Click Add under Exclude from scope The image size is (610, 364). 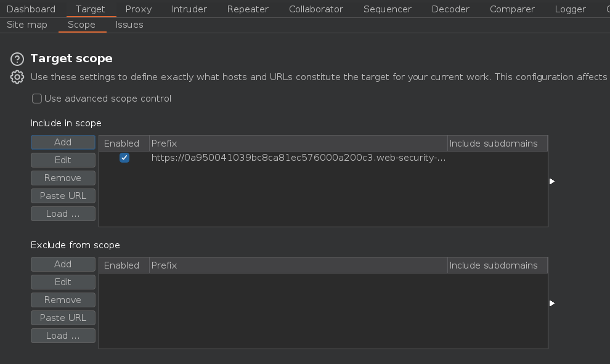tap(63, 264)
